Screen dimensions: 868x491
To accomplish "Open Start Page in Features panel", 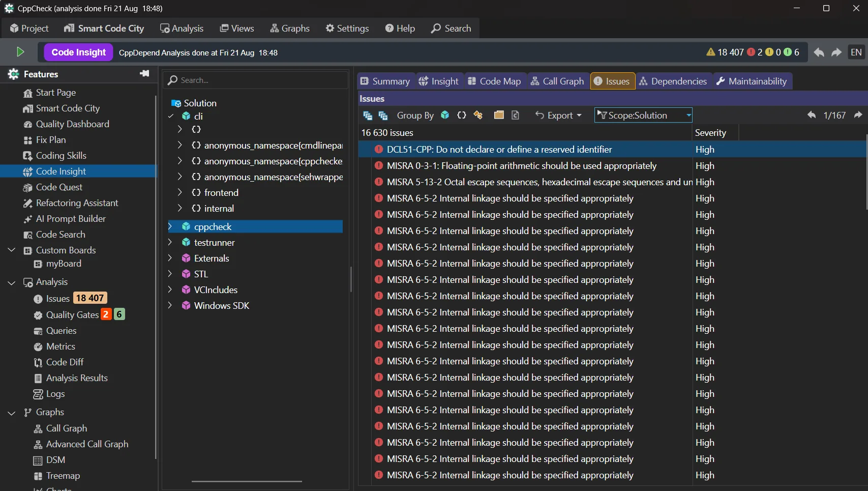I will 55,93.
